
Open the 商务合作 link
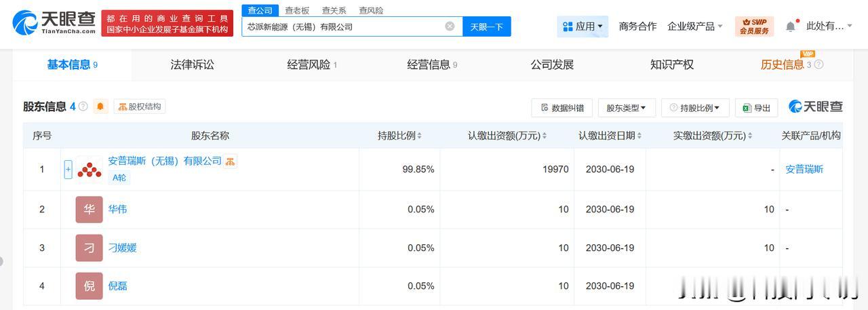637,26
